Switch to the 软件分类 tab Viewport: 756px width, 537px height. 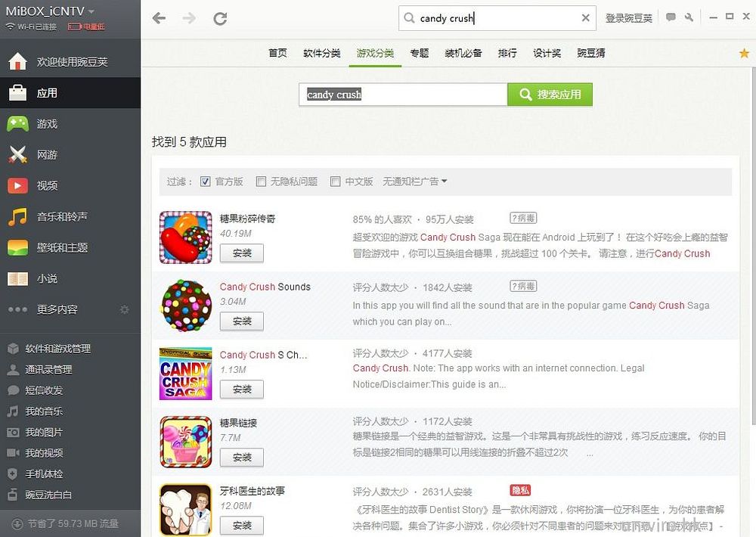(x=322, y=53)
